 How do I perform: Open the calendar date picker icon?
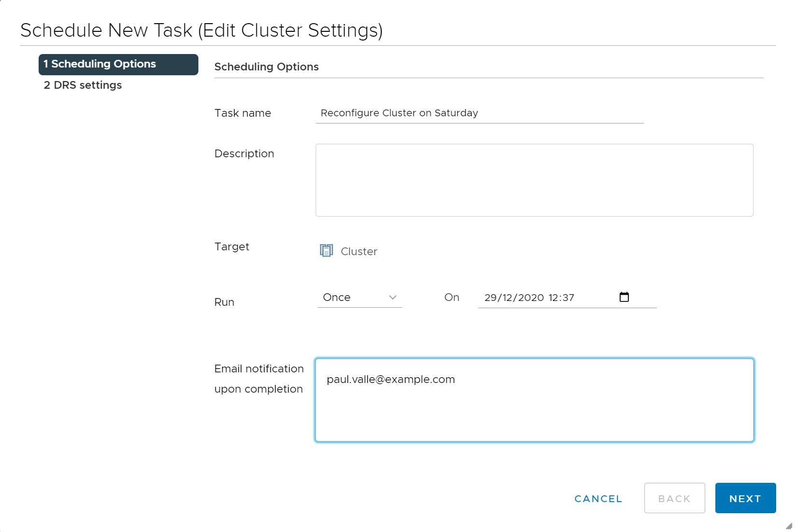click(x=624, y=297)
